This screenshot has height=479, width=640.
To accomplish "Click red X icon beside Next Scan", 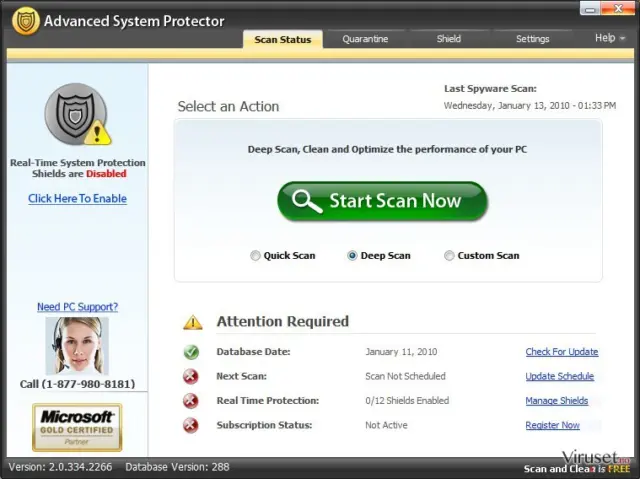I will [191, 376].
